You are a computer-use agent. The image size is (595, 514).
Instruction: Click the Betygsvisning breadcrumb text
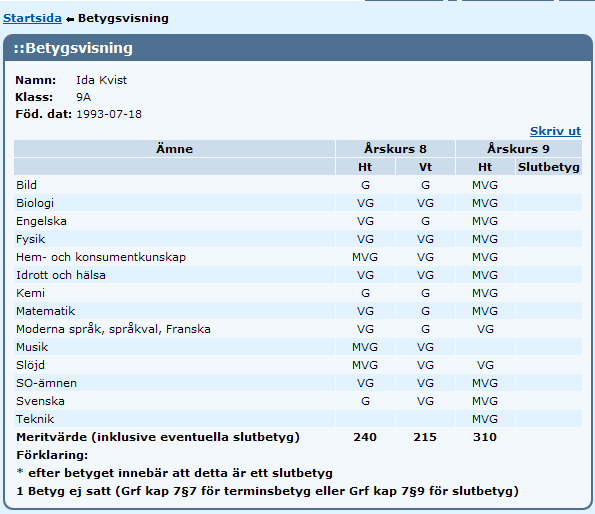(123, 18)
